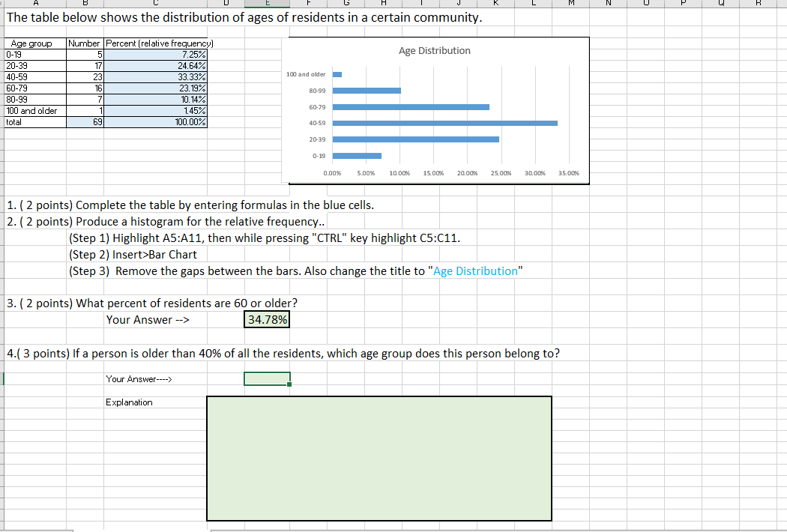Click the question 1 'Complete the table' text
This screenshot has height=532, width=787.
[x=190, y=205]
